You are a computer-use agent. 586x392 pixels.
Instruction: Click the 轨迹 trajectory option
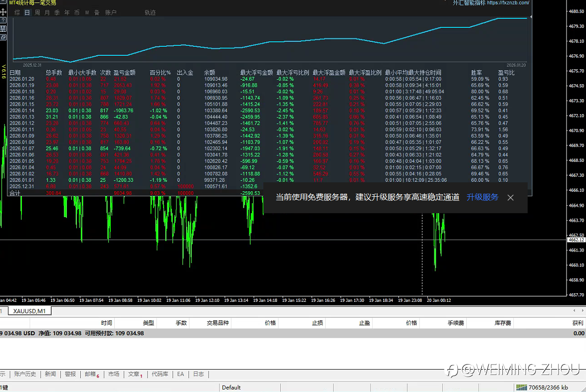(x=150, y=12)
